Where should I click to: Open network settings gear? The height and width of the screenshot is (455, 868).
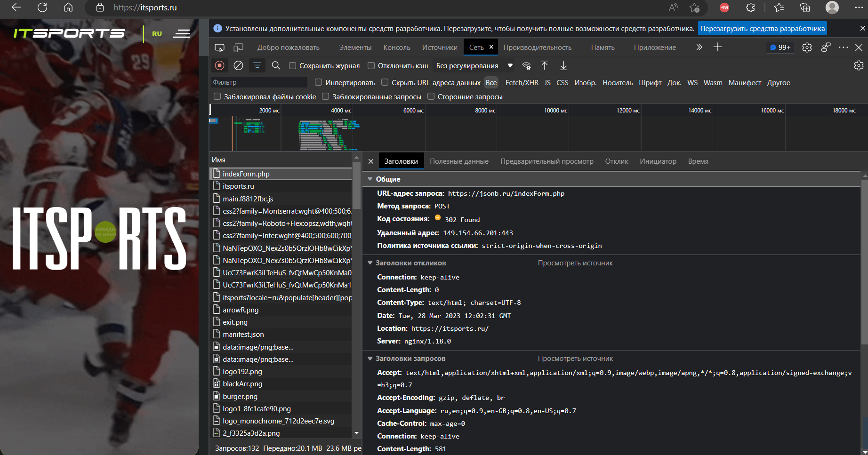859,65
